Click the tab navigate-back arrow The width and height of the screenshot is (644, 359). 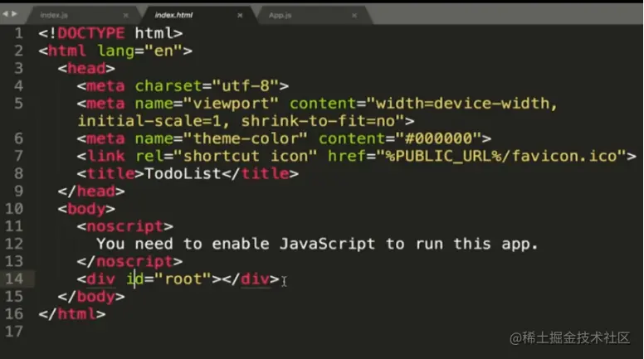point(5,14)
